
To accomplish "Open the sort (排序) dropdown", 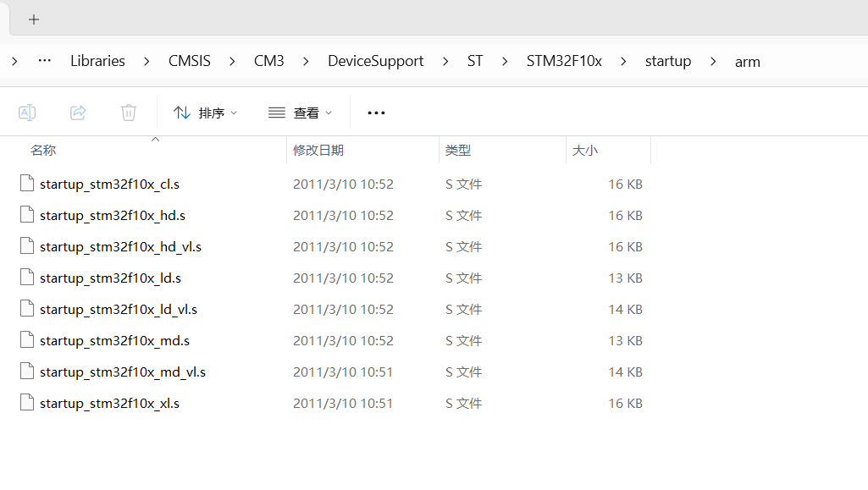I will pyautogui.click(x=205, y=113).
